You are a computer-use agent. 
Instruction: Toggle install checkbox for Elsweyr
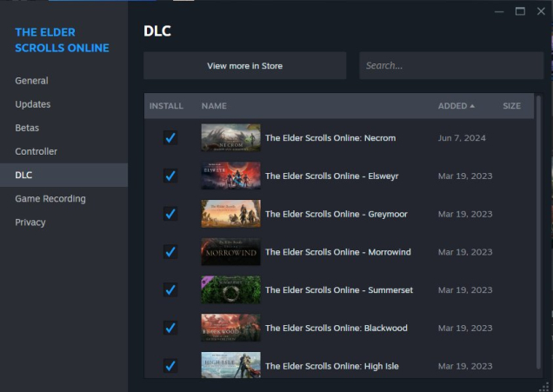(170, 176)
